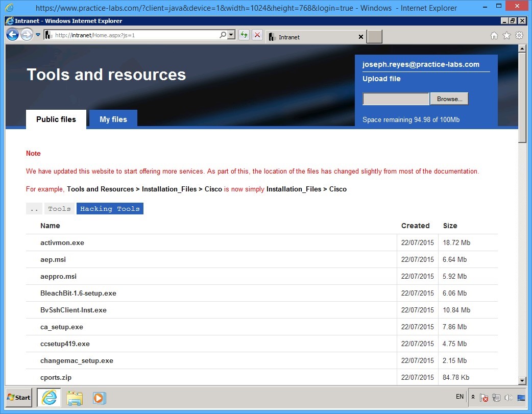Open the address bar dropdown arrow
The width and height of the screenshot is (532, 414).
pyautogui.click(x=230, y=35)
